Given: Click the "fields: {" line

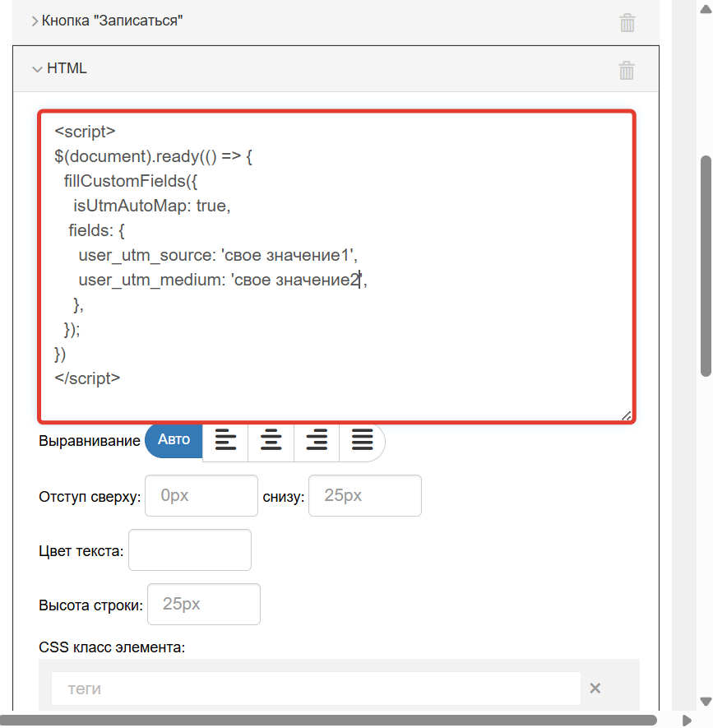Looking at the screenshot, I should (96, 230).
